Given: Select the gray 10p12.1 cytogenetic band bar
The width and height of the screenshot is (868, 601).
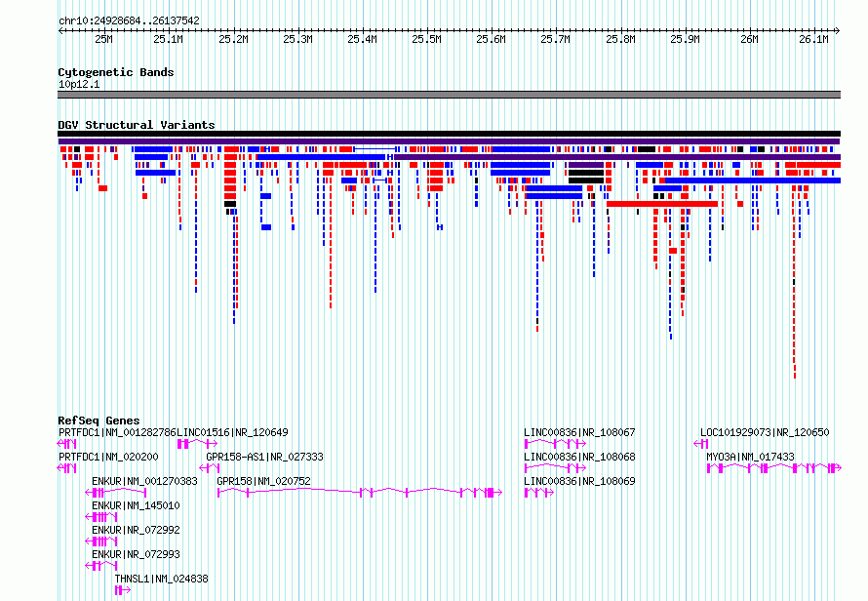Looking at the screenshot, I should click(449, 95).
